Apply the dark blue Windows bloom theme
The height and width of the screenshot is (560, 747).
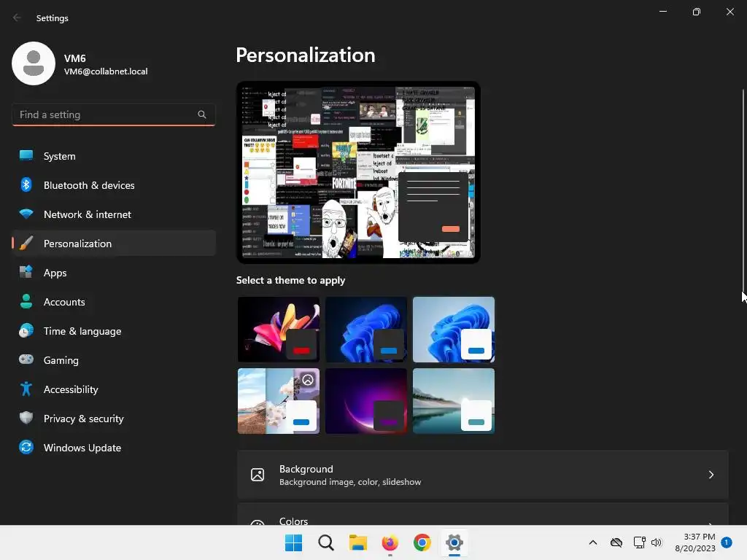click(366, 330)
